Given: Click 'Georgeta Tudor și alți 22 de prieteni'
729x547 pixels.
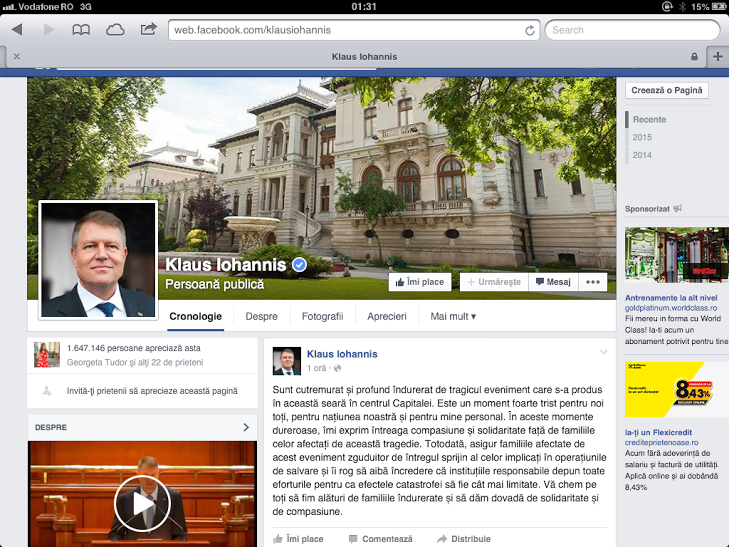Looking at the screenshot, I should click(x=135, y=362).
